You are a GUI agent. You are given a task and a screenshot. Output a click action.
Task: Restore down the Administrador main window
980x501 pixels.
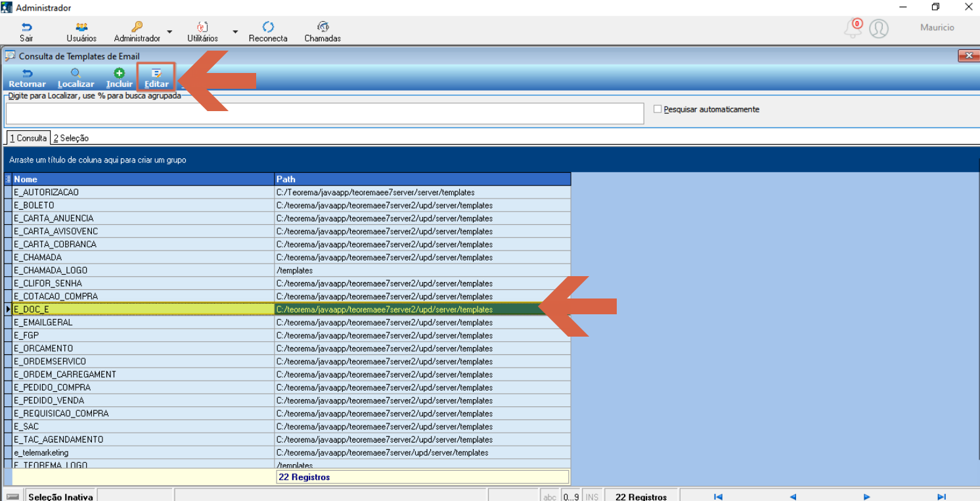point(935,7)
